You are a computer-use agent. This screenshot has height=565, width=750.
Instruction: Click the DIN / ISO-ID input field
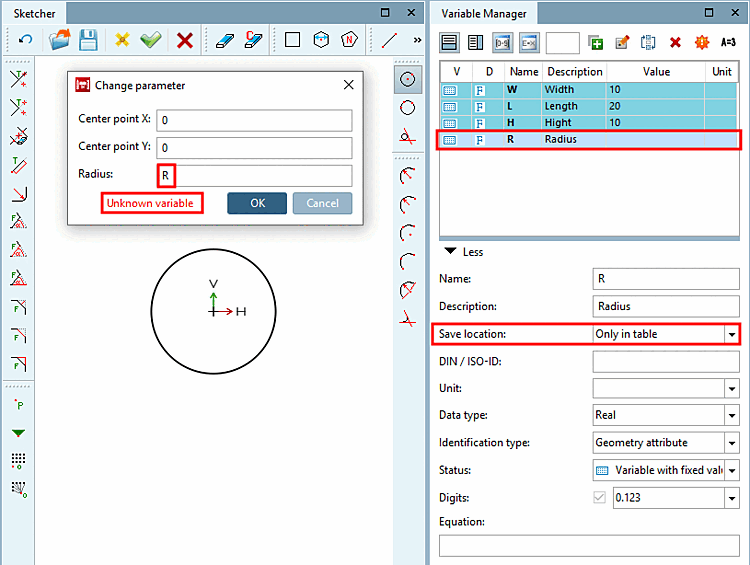[x=666, y=361]
